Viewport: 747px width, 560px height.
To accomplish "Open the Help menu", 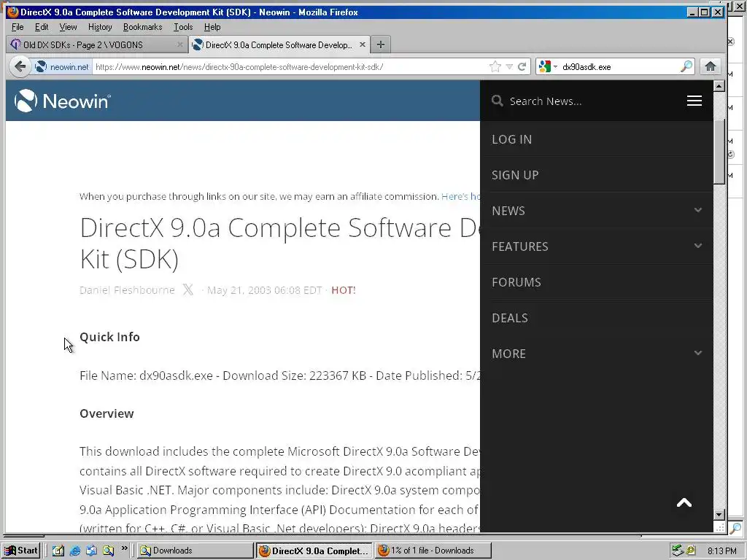I will click(x=212, y=27).
